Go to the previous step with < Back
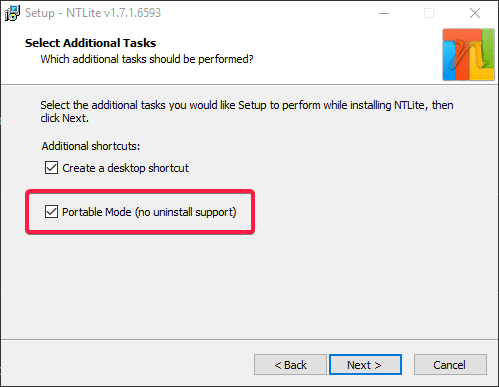 click(290, 365)
